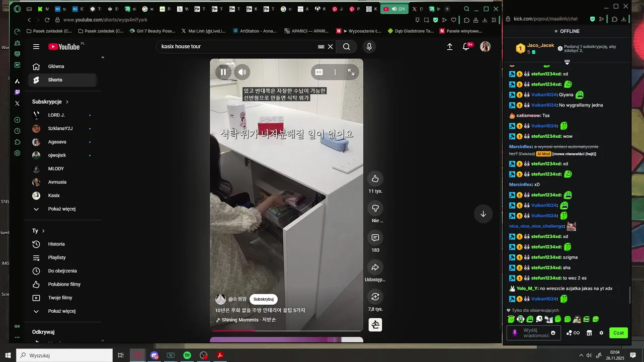The width and height of the screenshot is (644, 362).
Task: Dislike the Short with thumbs down
Action: coord(375,208)
